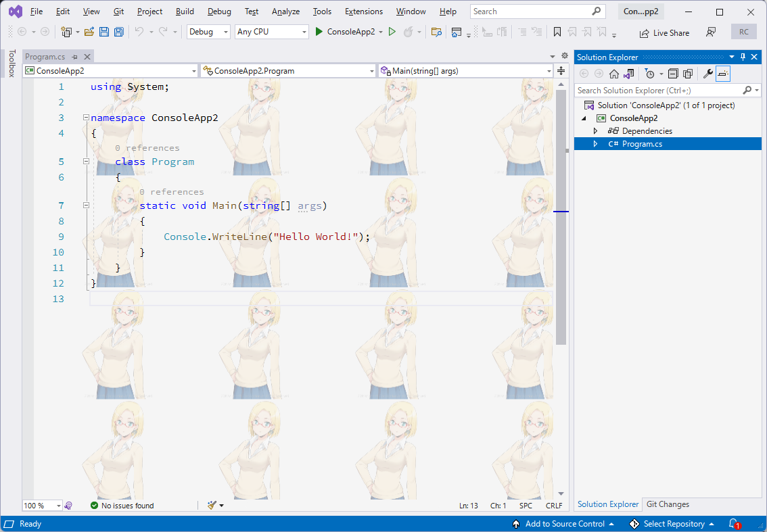
Task: Open the Debug configuration dropdown
Action: [x=208, y=32]
